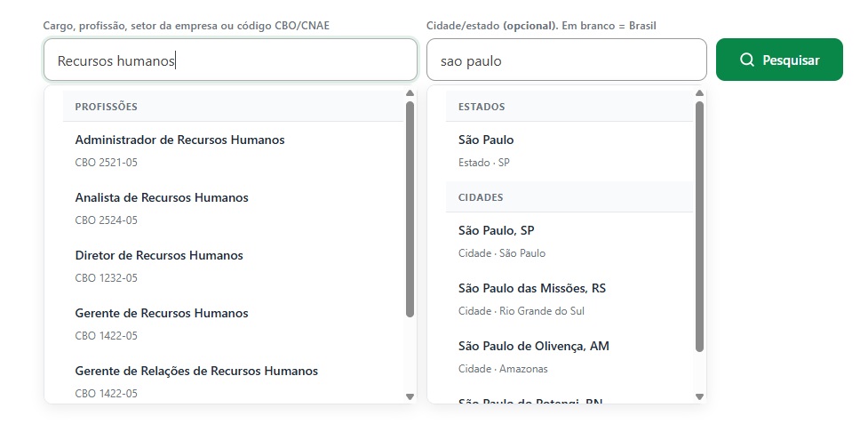Viewport: 868px width, 432px height.
Task: Pick Gerente de Recursos Humanos option
Action: pyautogui.click(x=233, y=324)
